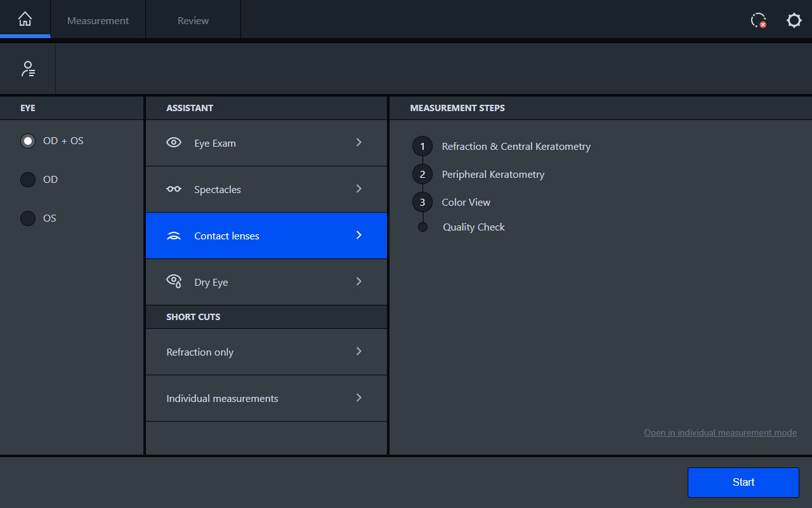Screen dimensions: 812x508
Task: Expand Individual measurements chevron
Action: click(359, 398)
